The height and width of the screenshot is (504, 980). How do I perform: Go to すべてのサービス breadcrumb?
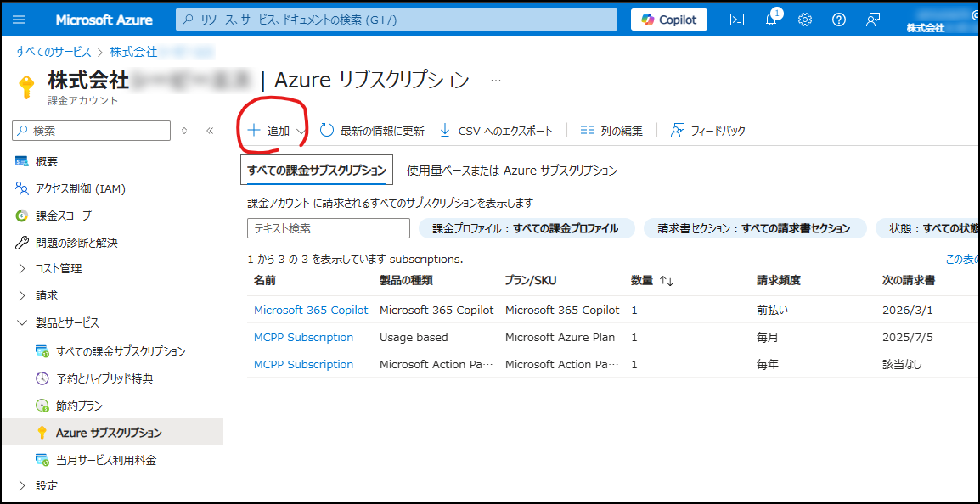[x=54, y=52]
